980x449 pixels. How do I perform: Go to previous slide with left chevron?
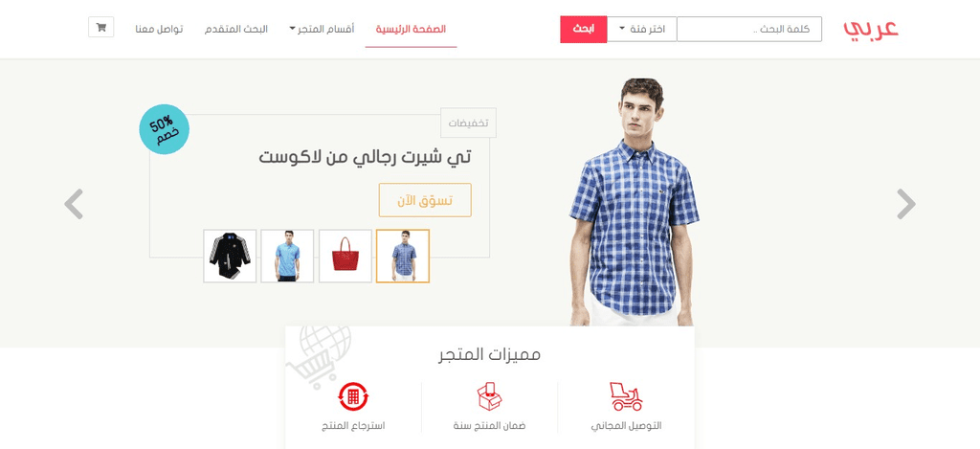tap(74, 204)
